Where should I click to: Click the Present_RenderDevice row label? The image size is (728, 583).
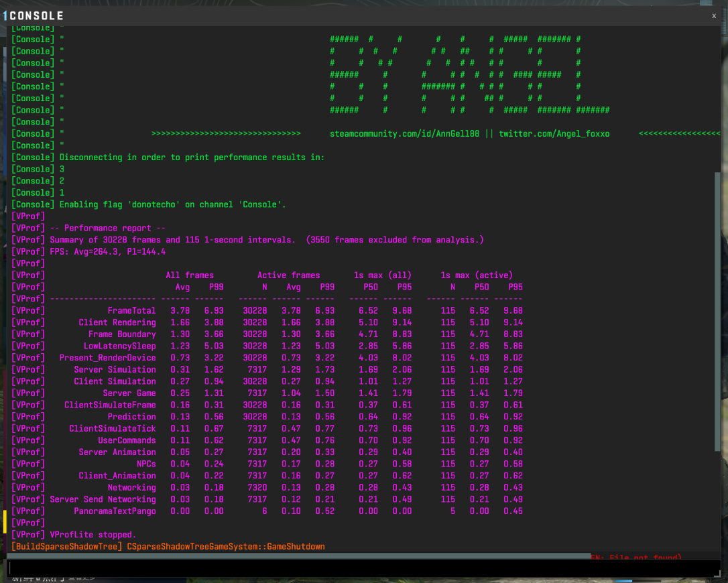108,358
